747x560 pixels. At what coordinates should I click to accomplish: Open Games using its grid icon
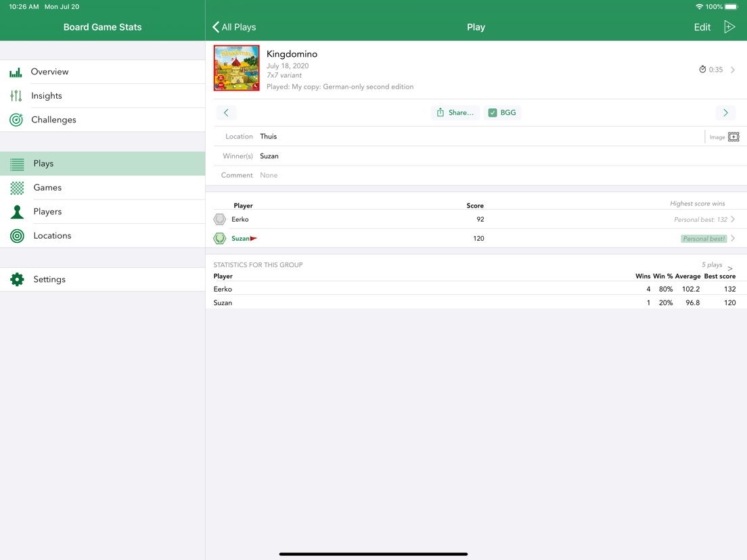(x=16, y=187)
